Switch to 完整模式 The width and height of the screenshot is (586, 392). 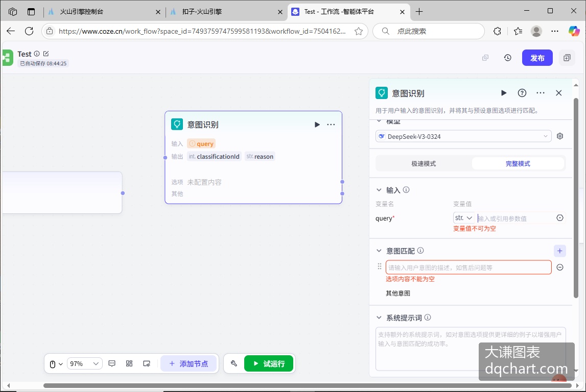pos(518,164)
